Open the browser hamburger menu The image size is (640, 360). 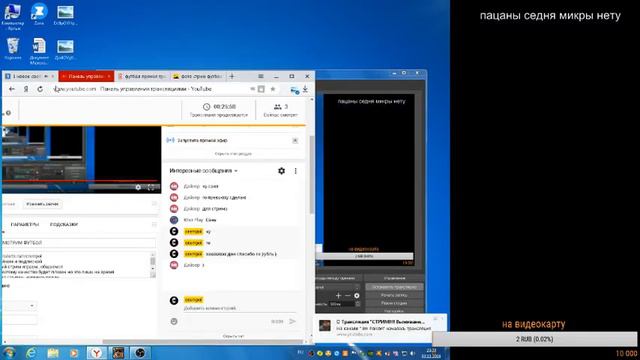[260, 76]
